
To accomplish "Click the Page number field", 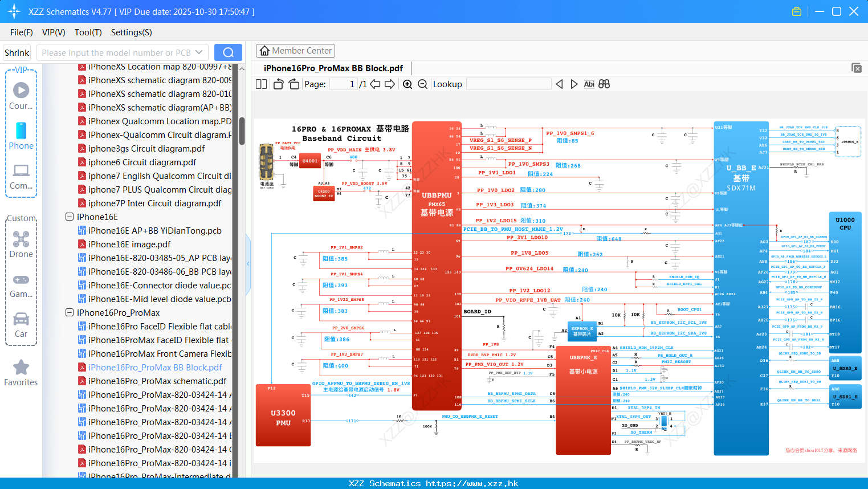I will pyautogui.click(x=344, y=84).
